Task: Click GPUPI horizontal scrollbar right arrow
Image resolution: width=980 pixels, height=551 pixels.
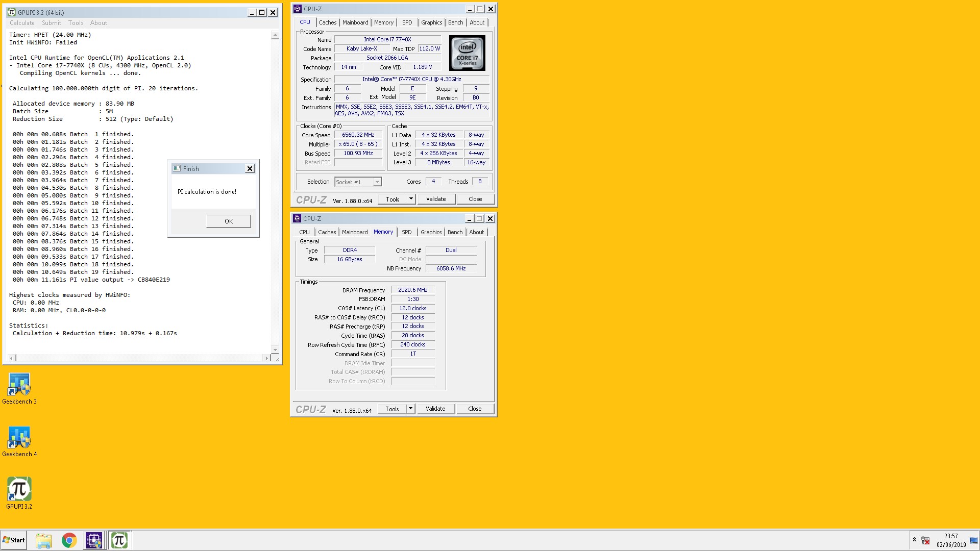Action: tap(266, 358)
